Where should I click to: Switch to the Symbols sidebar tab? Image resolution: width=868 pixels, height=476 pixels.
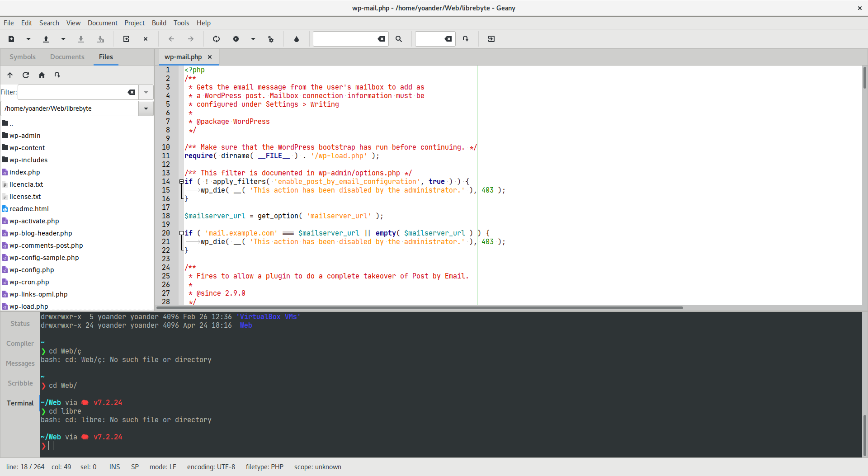point(23,57)
